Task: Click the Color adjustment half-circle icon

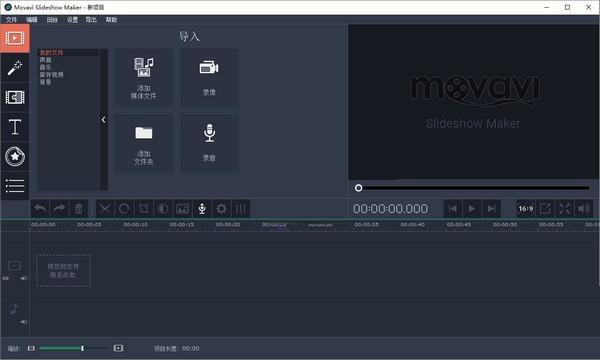Action: tap(163, 209)
